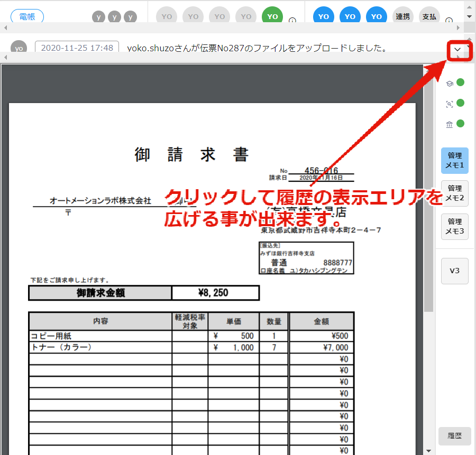Click the 電帳 pill button
The height and width of the screenshot is (455, 476).
click(27, 16)
